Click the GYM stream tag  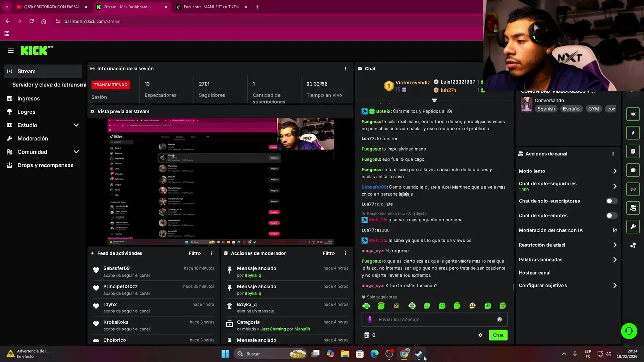tap(594, 109)
